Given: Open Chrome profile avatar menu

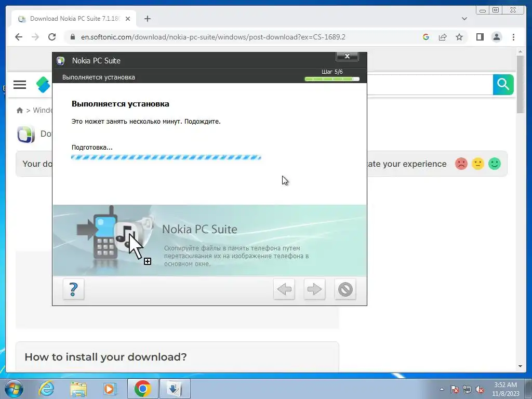Looking at the screenshot, I should pos(497,37).
